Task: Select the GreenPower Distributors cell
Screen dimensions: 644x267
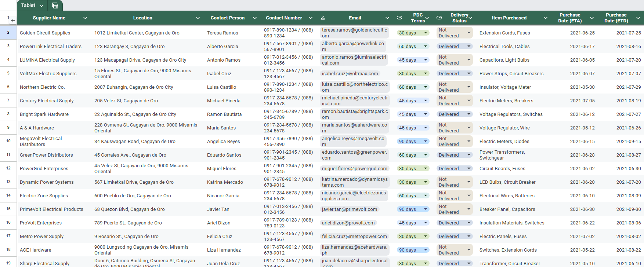Action: tap(54, 155)
